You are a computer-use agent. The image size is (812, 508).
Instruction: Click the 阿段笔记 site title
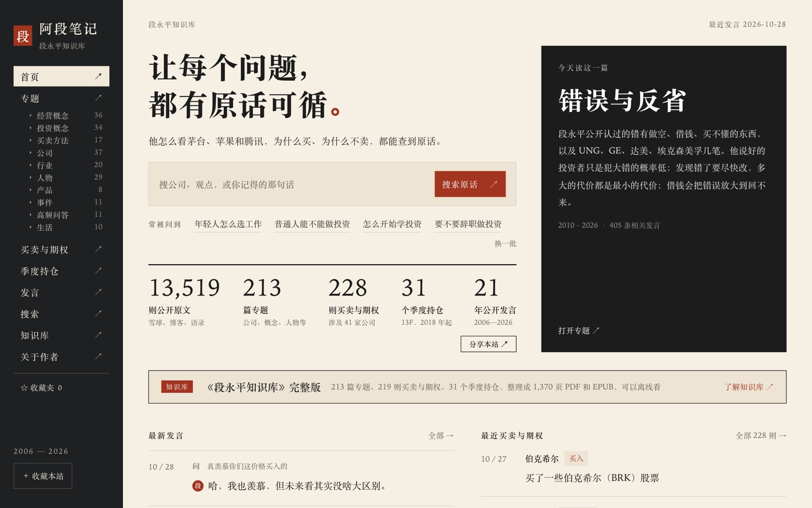click(x=68, y=29)
